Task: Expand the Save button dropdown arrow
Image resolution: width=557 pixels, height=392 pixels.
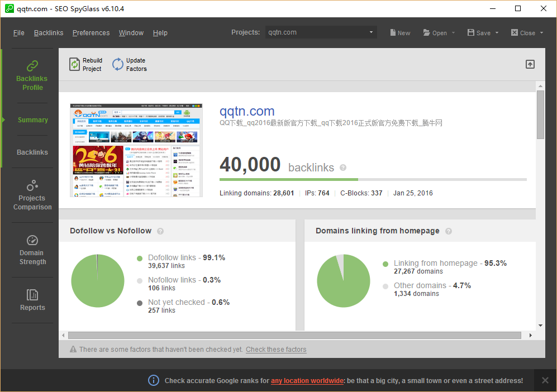Action: [x=497, y=33]
